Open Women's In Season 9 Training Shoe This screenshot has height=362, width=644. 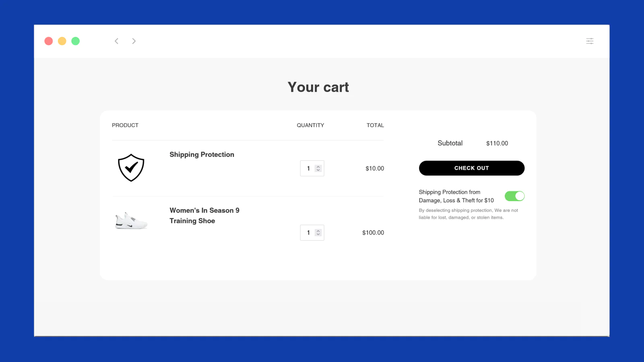[204, 216]
